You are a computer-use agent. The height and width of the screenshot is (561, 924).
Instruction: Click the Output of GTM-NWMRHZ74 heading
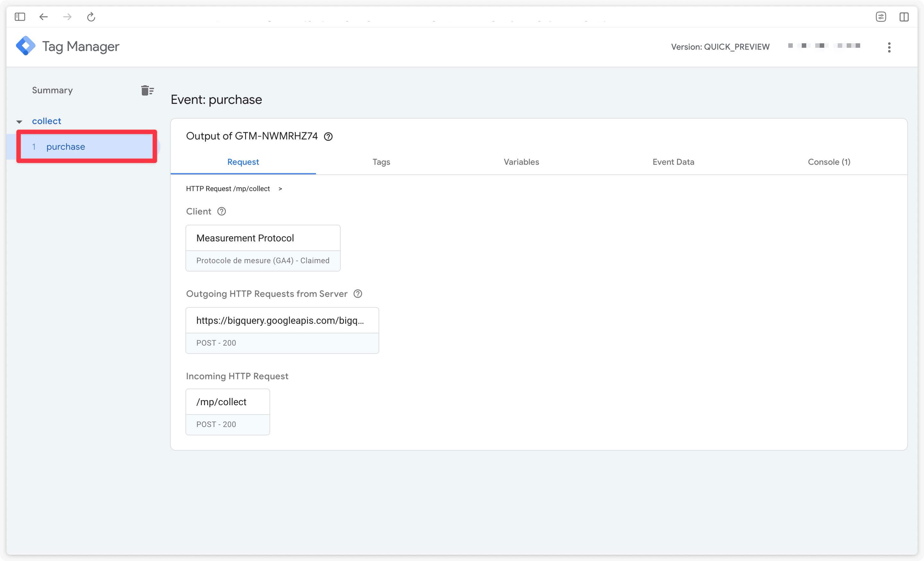252,136
